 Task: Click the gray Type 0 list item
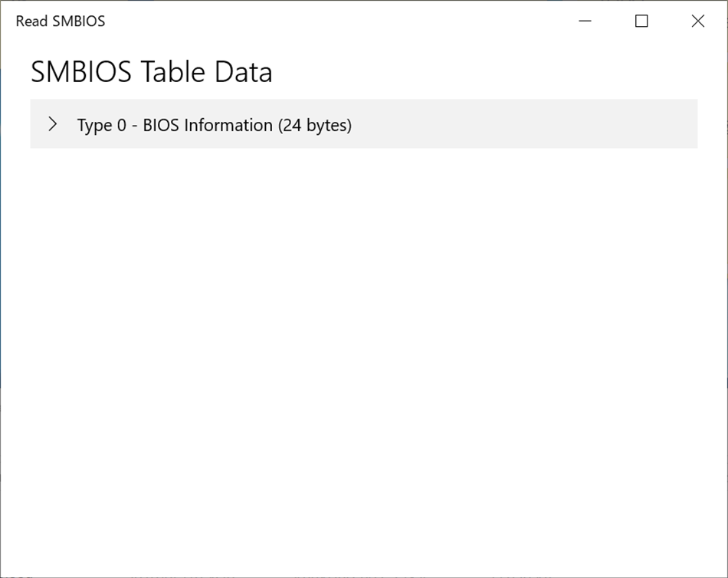364,124
